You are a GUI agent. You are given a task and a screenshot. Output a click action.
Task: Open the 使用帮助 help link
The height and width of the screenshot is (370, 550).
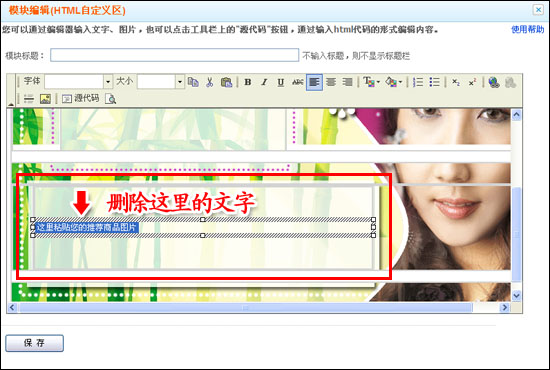[x=528, y=29]
